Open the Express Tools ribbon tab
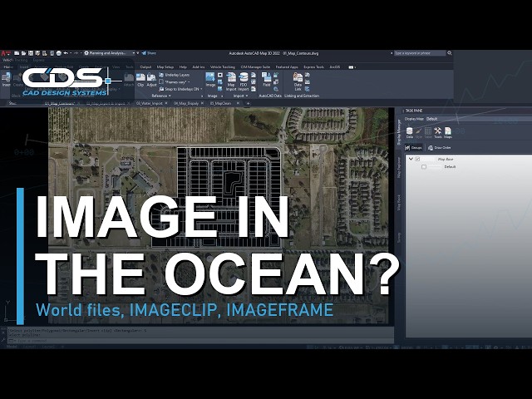The width and height of the screenshot is (532, 399). (314, 67)
